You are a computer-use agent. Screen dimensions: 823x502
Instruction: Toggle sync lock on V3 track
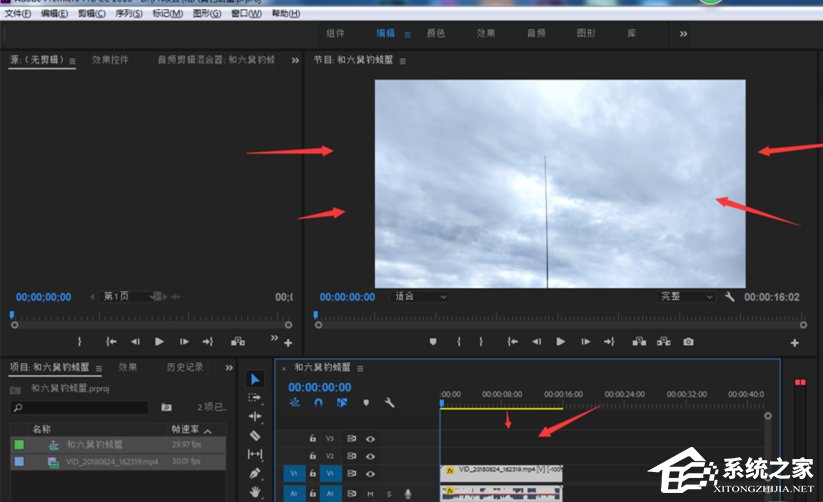[x=352, y=438]
